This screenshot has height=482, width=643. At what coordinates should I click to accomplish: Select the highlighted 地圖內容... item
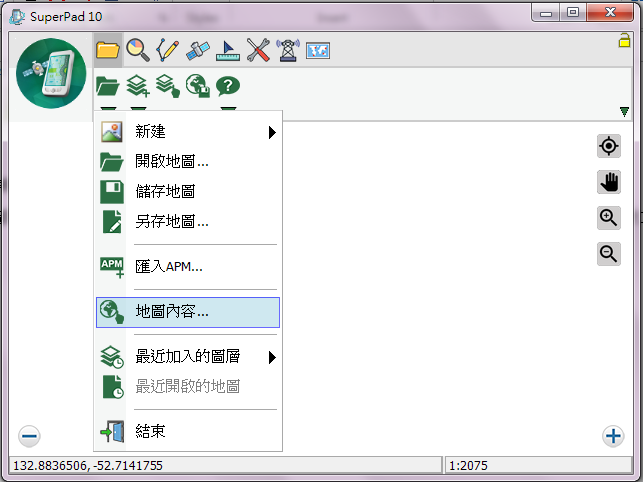pyautogui.click(x=188, y=312)
